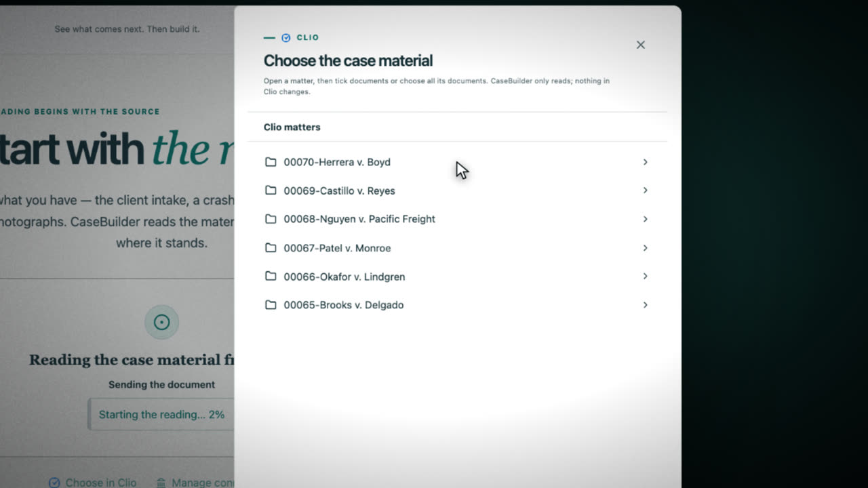The height and width of the screenshot is (488, 868).
Task: Select the text 00067-Patel v. Monroe
Action: [337, 248]
